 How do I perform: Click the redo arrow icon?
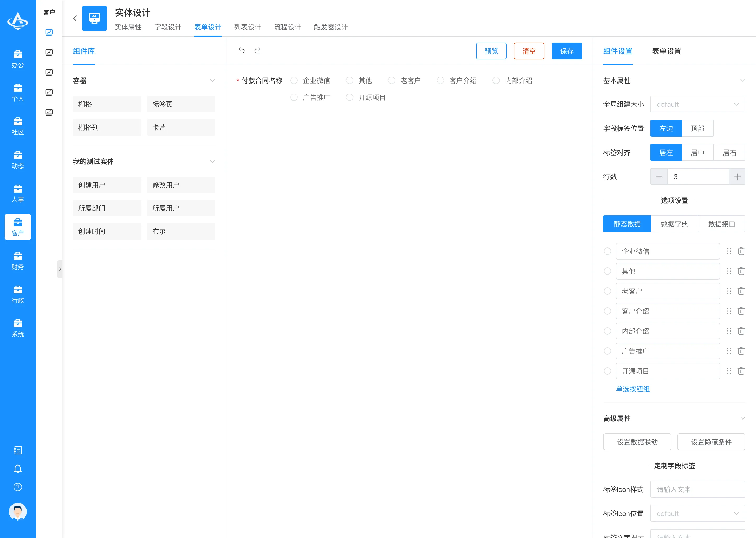click(x=258, y=50)
